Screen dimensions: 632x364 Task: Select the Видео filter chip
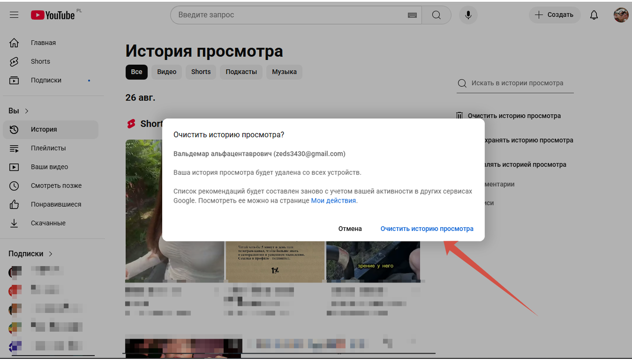166,72
